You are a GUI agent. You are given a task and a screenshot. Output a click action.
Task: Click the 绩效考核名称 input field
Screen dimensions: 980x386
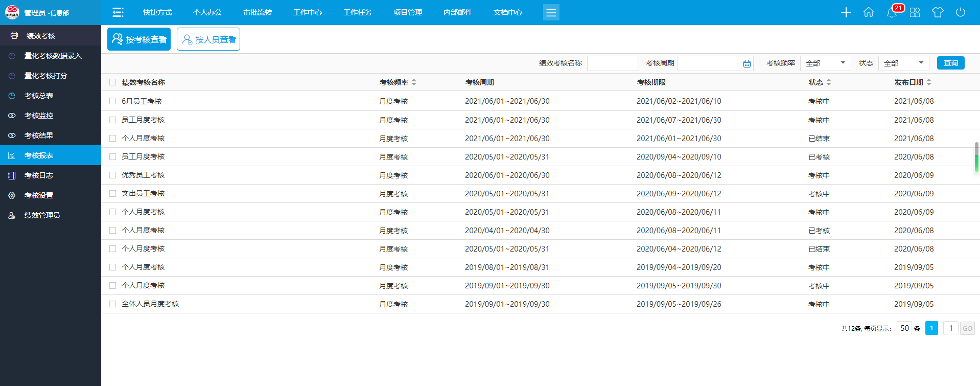(612, 63)
